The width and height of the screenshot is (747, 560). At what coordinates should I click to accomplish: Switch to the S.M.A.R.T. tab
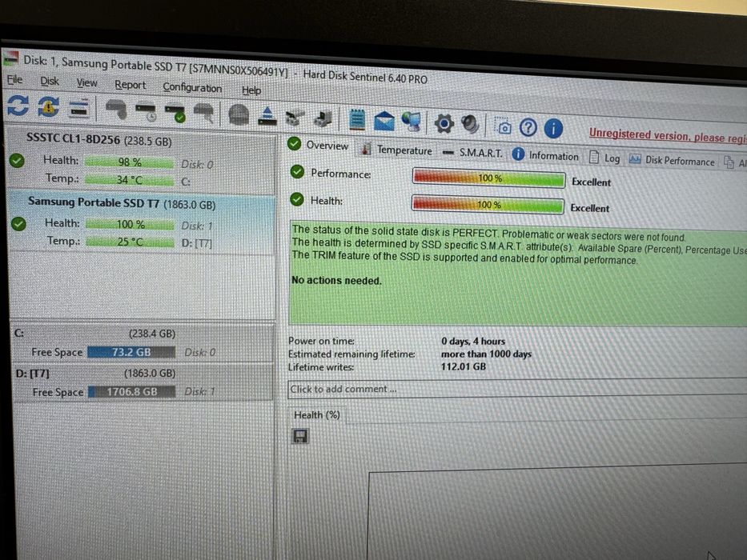tap(472, 153)
